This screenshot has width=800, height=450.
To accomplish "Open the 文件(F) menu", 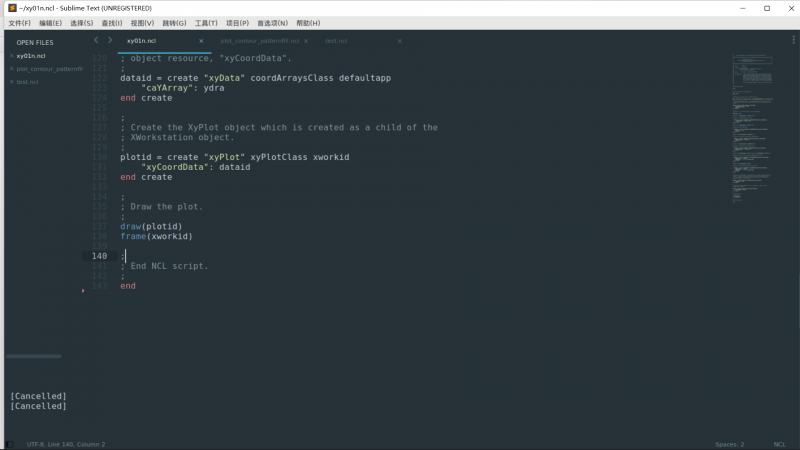I will tap(19, 23).
